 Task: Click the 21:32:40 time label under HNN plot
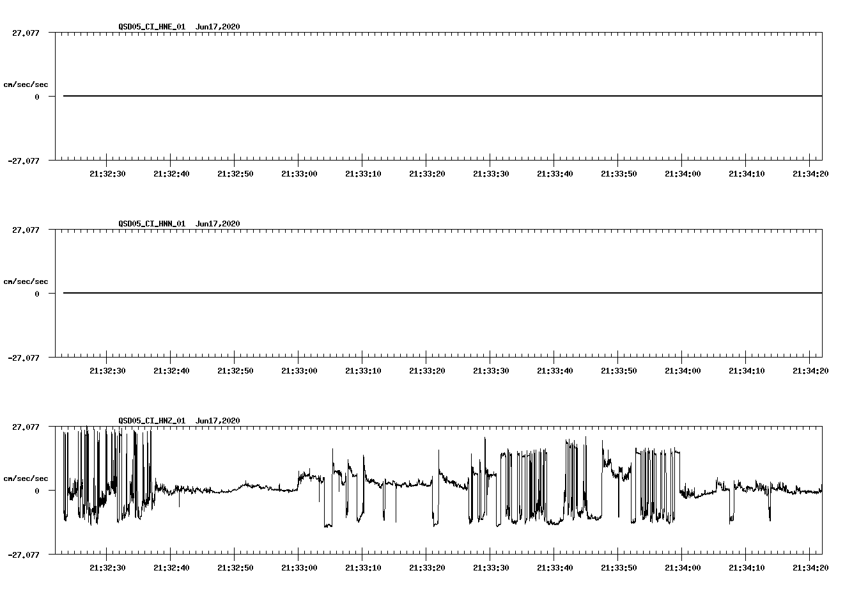click(x=171, y=371)
